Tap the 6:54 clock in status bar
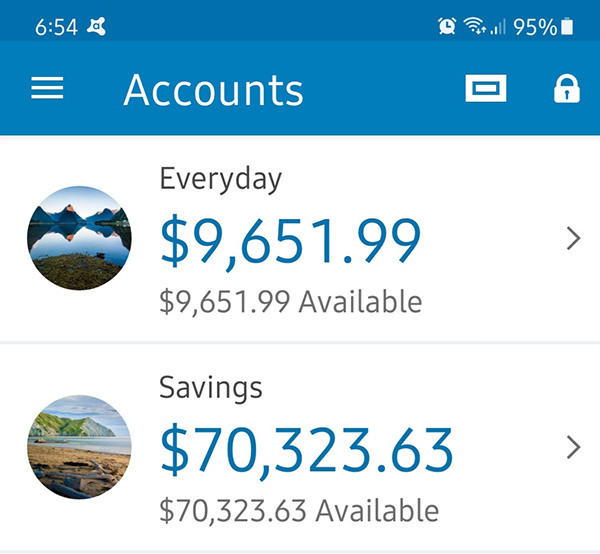600x554 pixels. point(56,27)
